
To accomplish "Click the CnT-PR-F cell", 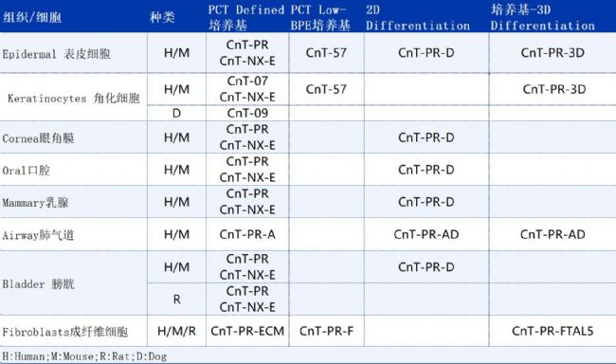I will click(326, 331).
